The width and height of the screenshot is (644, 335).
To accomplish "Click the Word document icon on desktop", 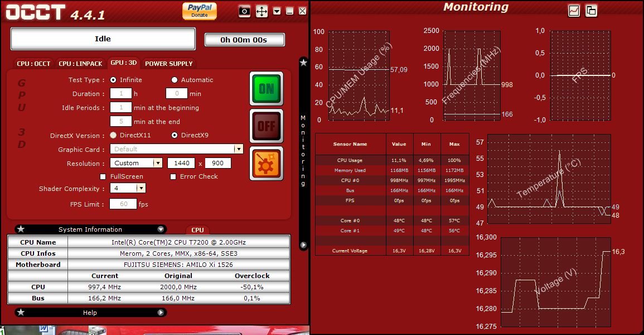I will [x=47, y=330].
